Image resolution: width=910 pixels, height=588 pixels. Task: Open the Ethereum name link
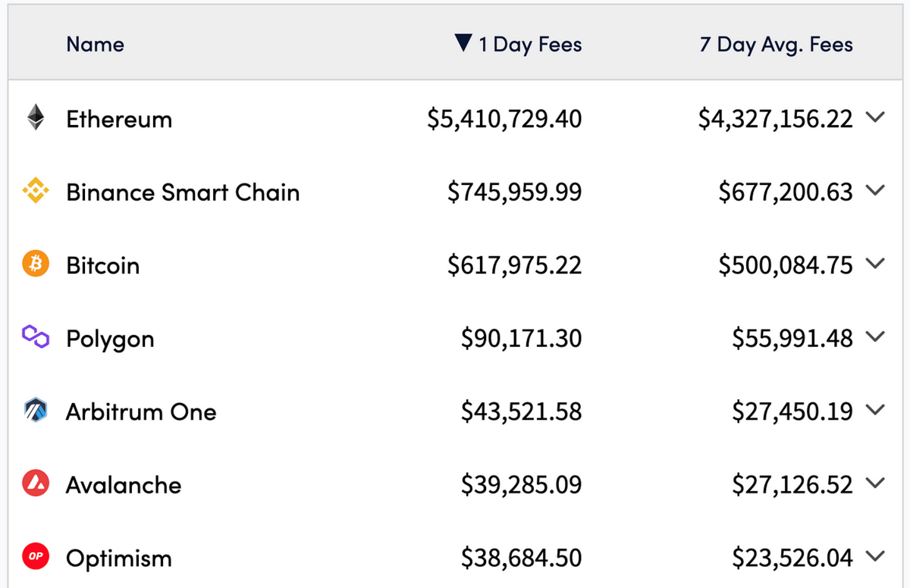click(x=119, y=119)
